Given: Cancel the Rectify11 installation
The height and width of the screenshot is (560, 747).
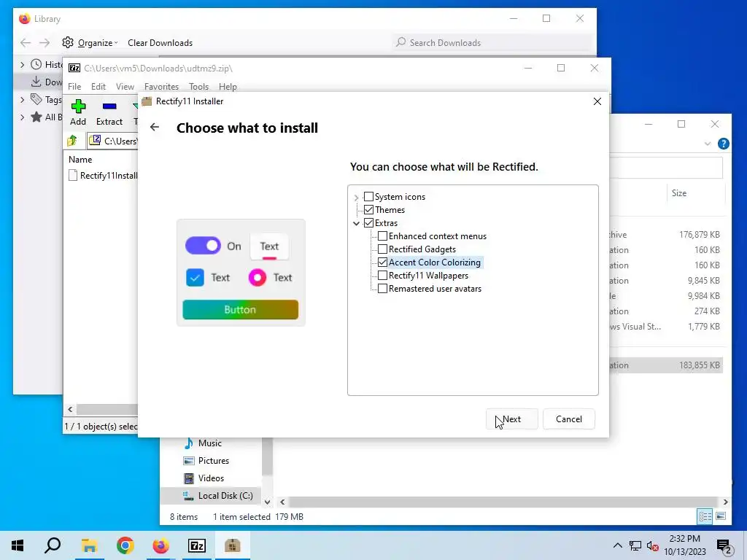Looking at the screenshot, I should point(569,419).
